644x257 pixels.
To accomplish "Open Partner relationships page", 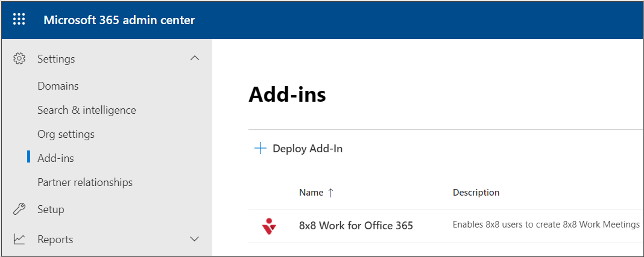I will pos(85,182).
